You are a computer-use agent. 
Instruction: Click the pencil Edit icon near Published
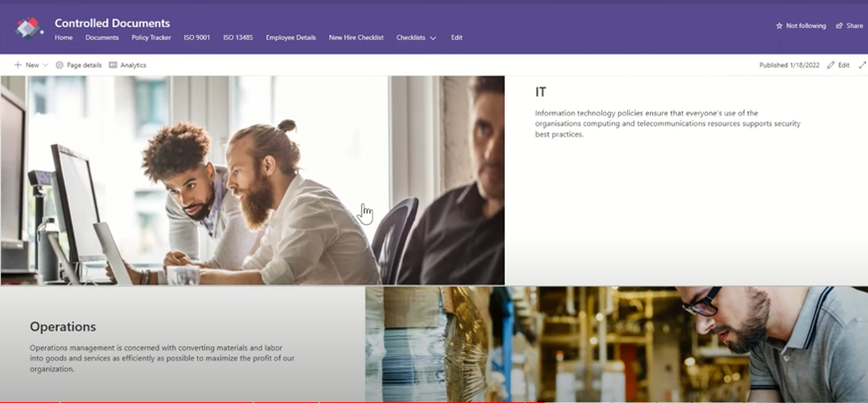[x=830, y=65]
